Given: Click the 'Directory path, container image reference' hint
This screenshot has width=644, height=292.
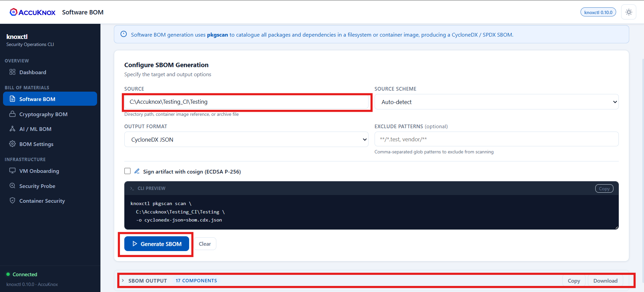Looking at the screenshot, I should [181, 114].
